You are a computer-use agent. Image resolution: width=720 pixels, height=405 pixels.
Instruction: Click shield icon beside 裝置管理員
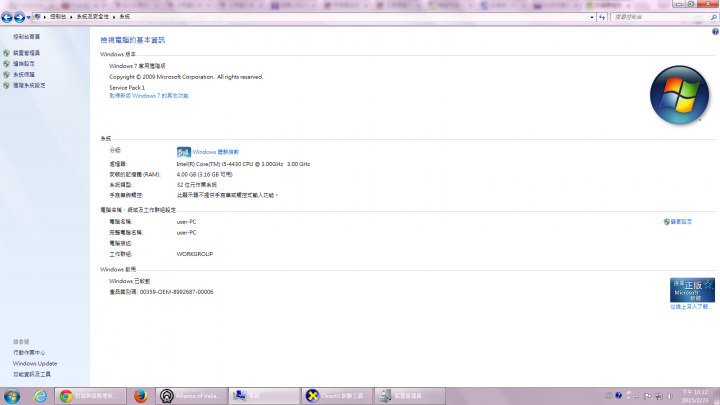(x=6, y=53)
